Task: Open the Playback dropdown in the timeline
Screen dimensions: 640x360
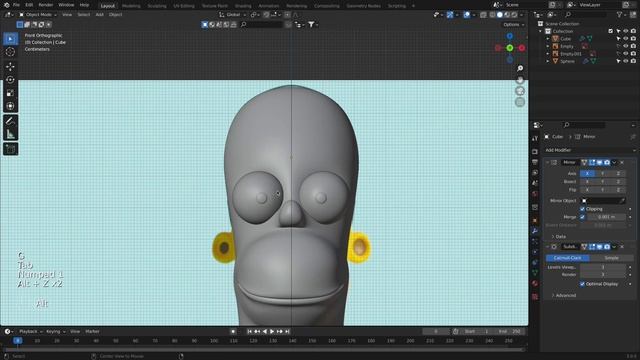Action: tap(30, 331)
